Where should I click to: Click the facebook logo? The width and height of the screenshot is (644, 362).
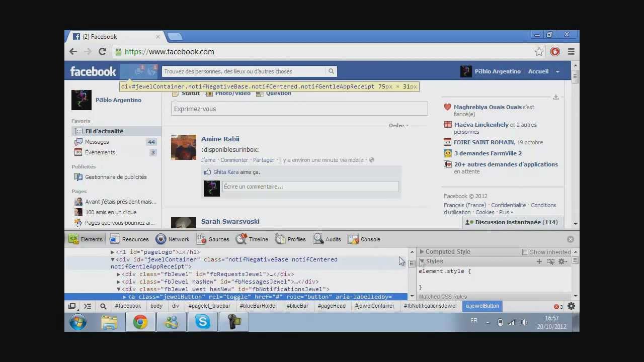tap(93, 71)
